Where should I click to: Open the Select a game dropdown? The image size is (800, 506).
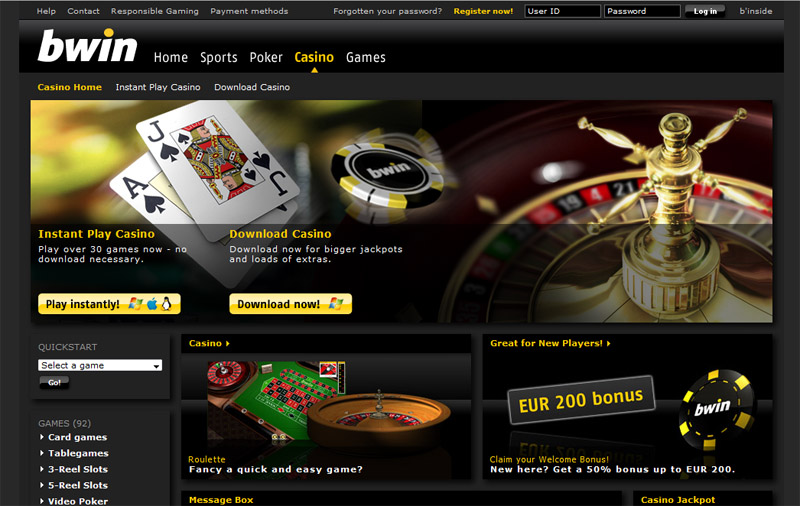[x=100, y=365]
